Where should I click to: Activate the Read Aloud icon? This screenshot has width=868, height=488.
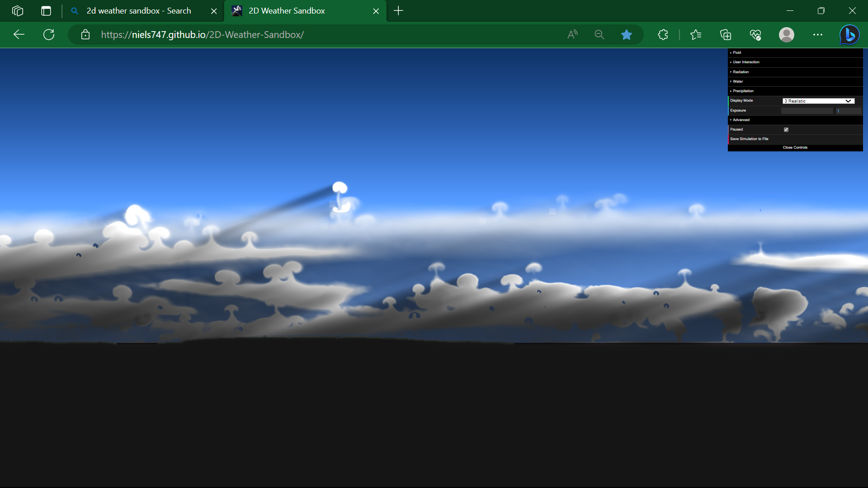tap(572, 34)
